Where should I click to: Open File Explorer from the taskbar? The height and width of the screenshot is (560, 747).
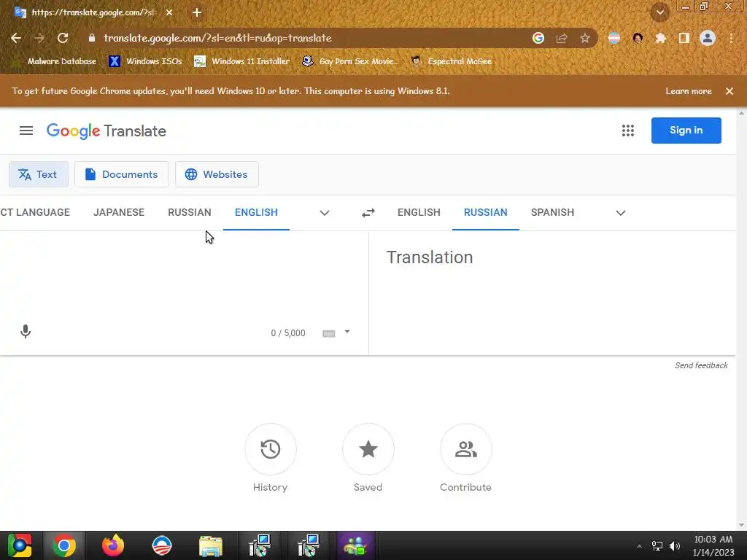coord(211,545)
